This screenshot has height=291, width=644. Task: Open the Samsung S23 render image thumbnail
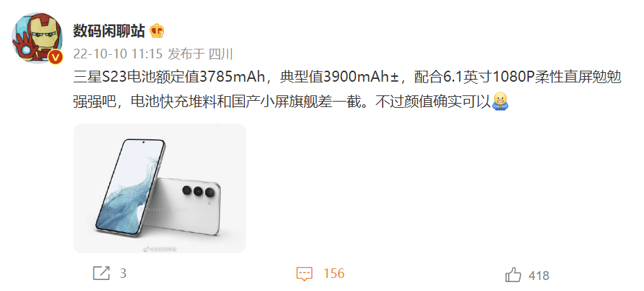(x=160, y=188)
